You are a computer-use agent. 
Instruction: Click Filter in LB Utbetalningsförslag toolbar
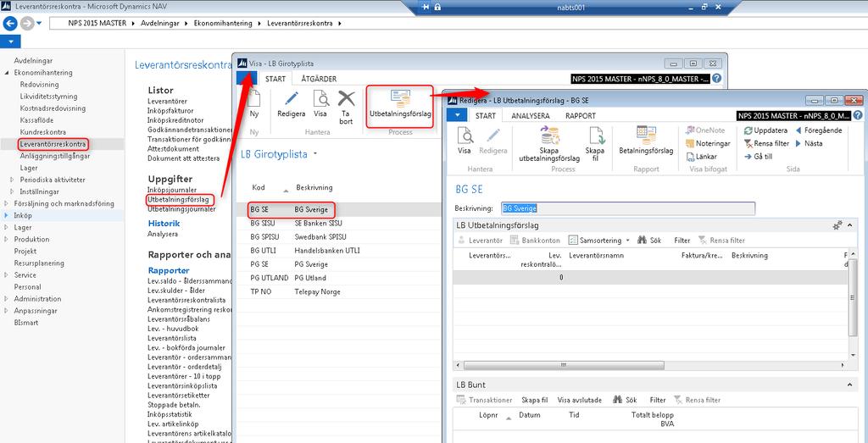(x=682, y=241)
